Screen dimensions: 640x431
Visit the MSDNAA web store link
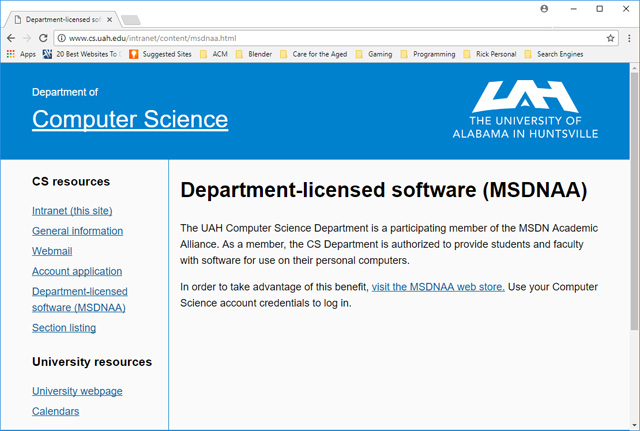tap(438, 287)
